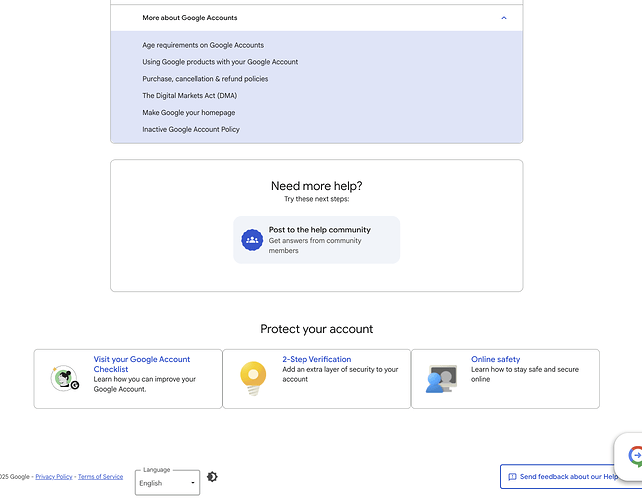Click Send feedback about our Help Center
This screenshot has width=642, height=500.
(x=563, y=477)
